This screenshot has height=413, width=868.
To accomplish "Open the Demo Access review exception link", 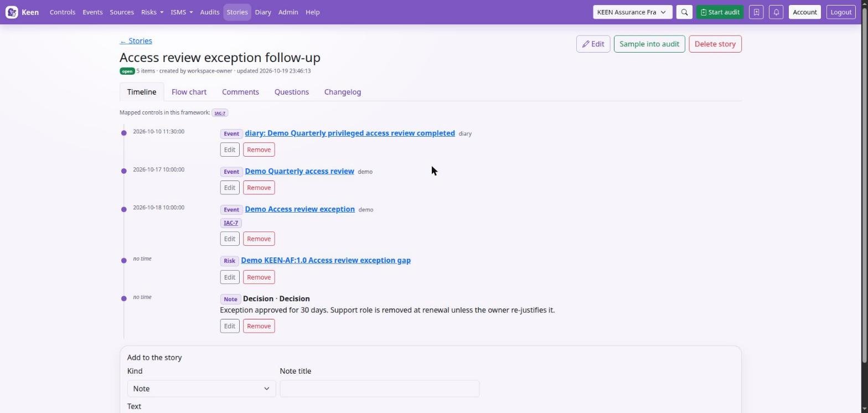I will [300, 209].
